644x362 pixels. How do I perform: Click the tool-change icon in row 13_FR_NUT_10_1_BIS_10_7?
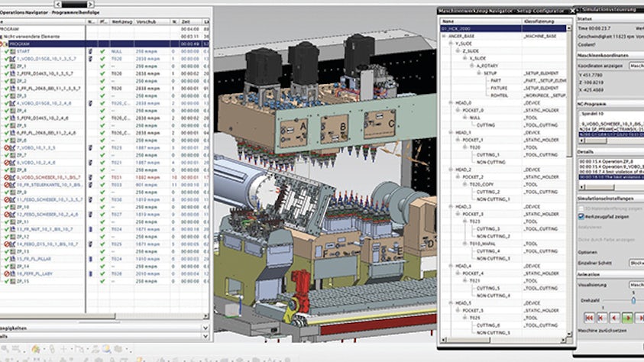90,229
